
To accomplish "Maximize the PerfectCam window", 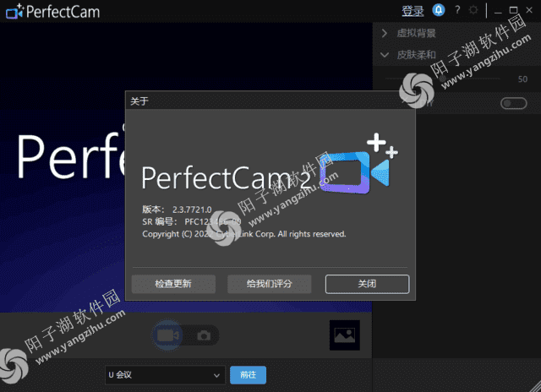I will click(513, 10).
